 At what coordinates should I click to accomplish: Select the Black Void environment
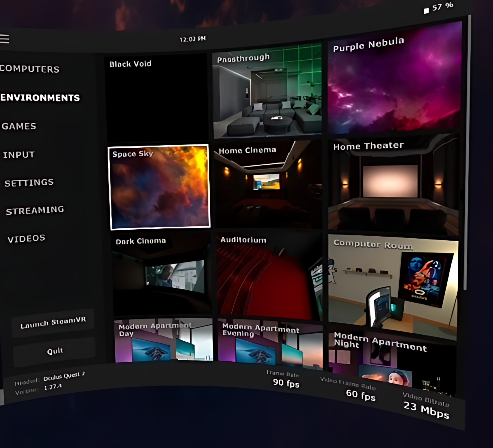(157, 98)
